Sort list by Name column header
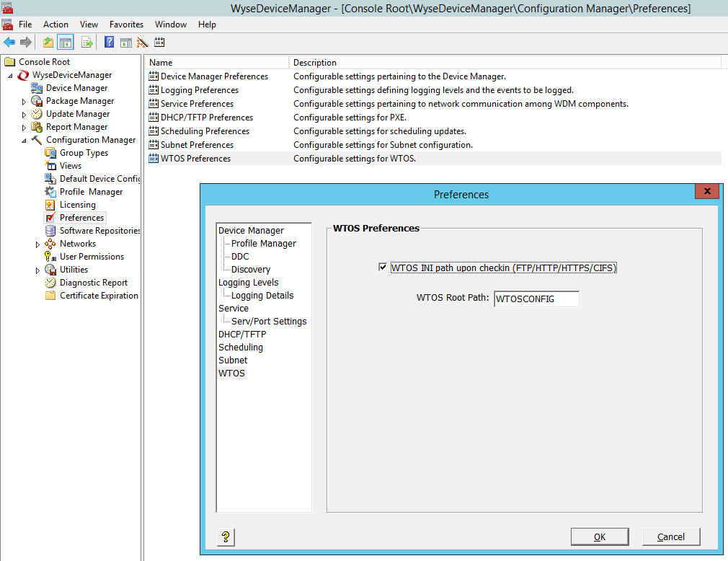The image size is (728, 561). (217, 62)
